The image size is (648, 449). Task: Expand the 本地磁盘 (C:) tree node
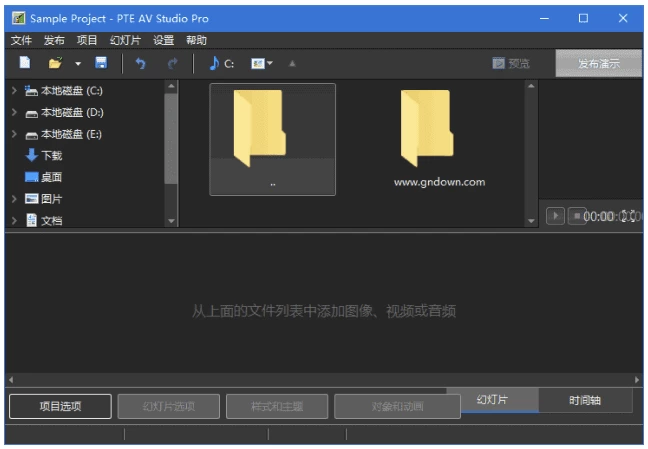click(x=14, y=91)
